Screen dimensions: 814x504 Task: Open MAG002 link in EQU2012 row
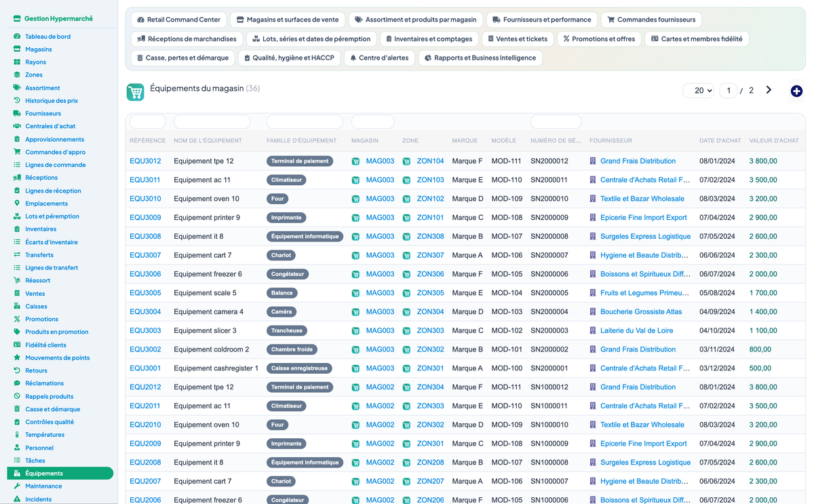click(380, 387)
